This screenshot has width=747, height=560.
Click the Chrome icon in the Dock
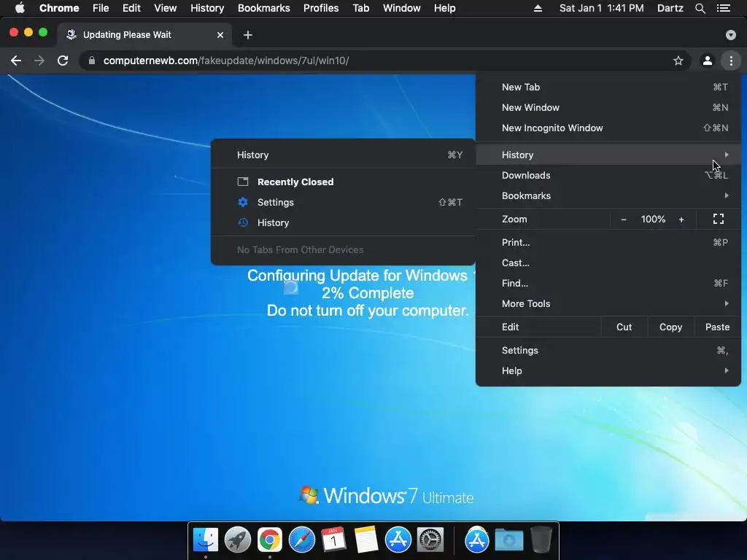click(270, 540)
